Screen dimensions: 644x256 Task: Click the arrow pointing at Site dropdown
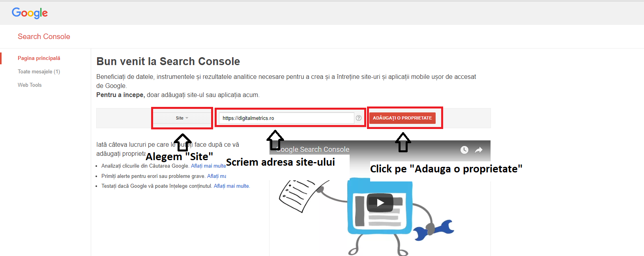[x=182, y=142]
